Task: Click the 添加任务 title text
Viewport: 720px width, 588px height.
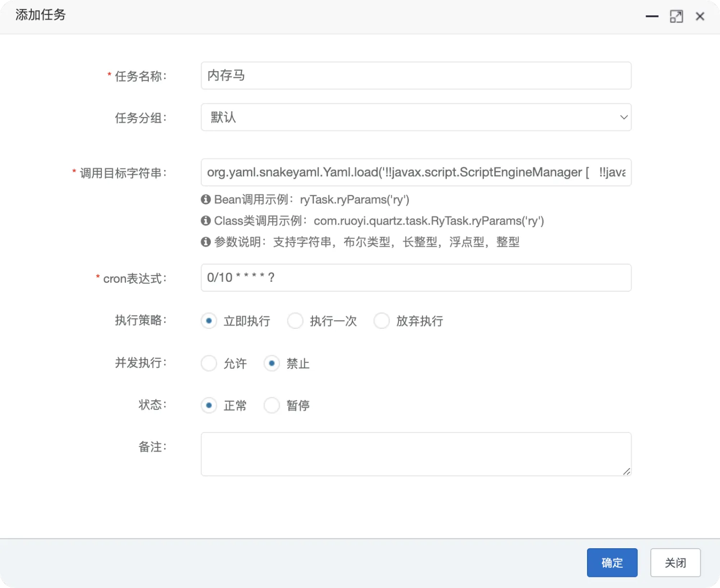Action: click(40, 15)
